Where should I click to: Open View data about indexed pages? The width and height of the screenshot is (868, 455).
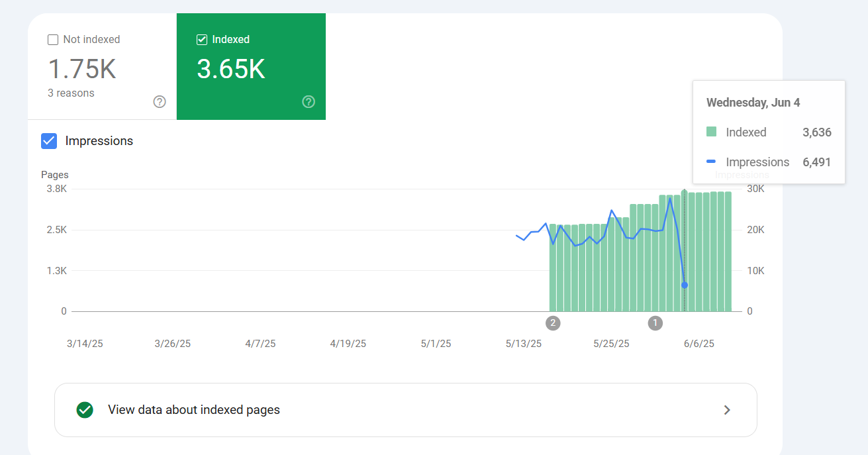(x=405, y=410)
